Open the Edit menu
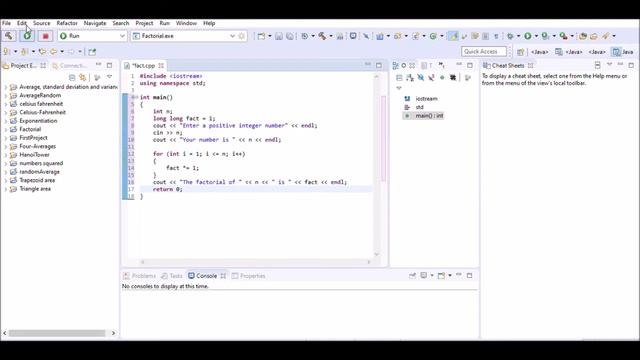640x360 pixels. tap(22, 23)
